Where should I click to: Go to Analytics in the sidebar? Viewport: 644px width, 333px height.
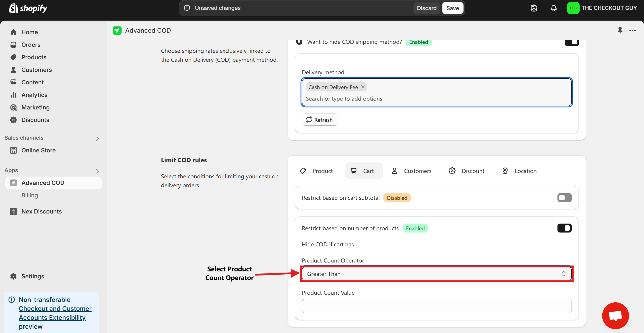[x=34, y=95]
